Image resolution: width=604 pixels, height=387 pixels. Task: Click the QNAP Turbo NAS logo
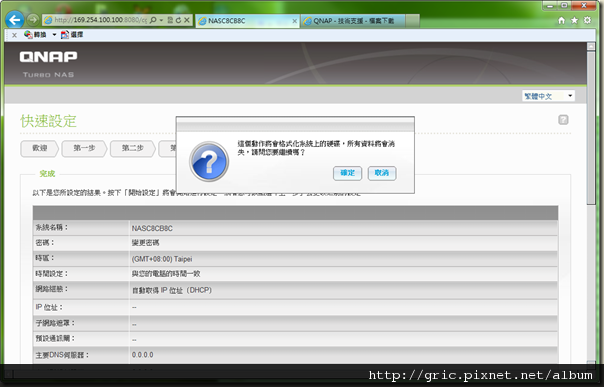point(49,64)
